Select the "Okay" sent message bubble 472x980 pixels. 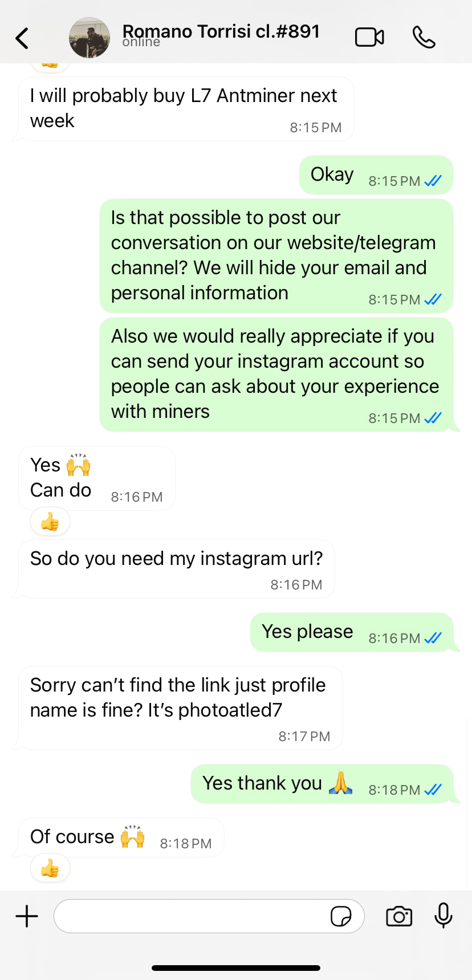pyautogui.click(x=375, y=175)
